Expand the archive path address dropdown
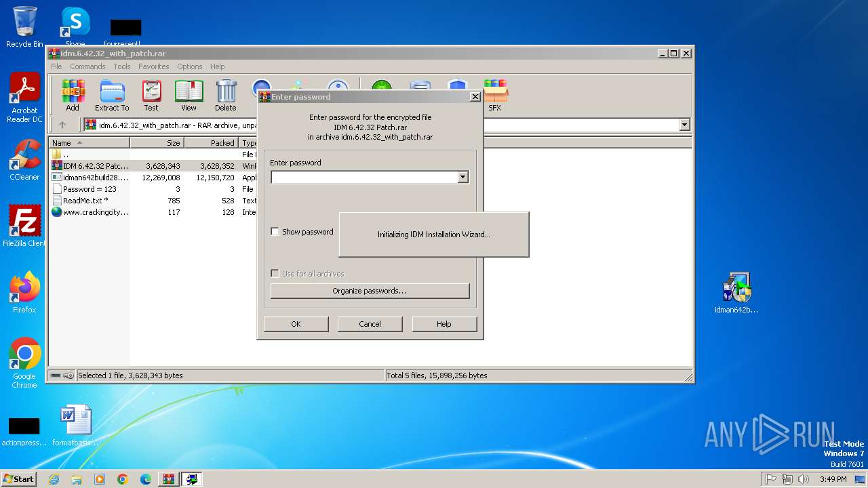The width and height of the screenshot is (868, 488). pyautogui.click(x=684, y=125)
